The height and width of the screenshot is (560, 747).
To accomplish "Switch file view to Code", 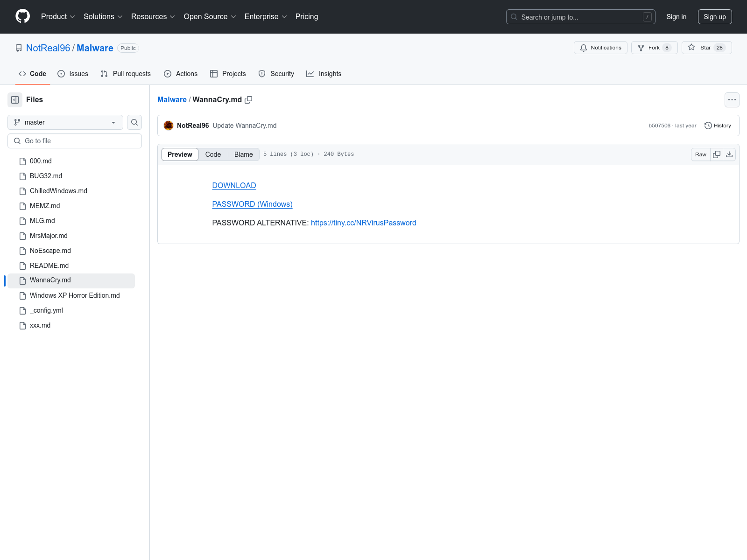I will point(213,154).
